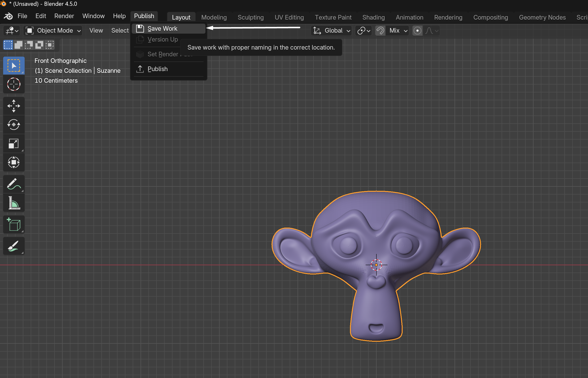Open the Mix snapping dropdown
The height and width of the screenshot is (378, 588).
pyautogui.click(x=397, y=31)
